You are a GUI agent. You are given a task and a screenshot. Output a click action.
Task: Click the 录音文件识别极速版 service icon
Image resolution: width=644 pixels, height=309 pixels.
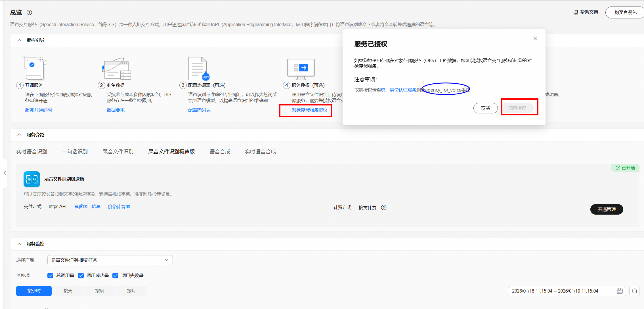tap(32, 179)
